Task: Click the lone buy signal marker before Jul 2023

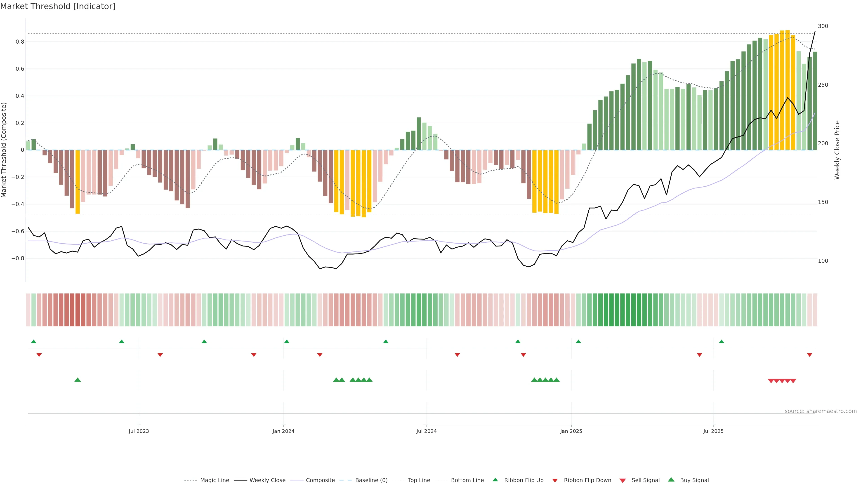Action: pyautogui.click(x=78, y=380)
